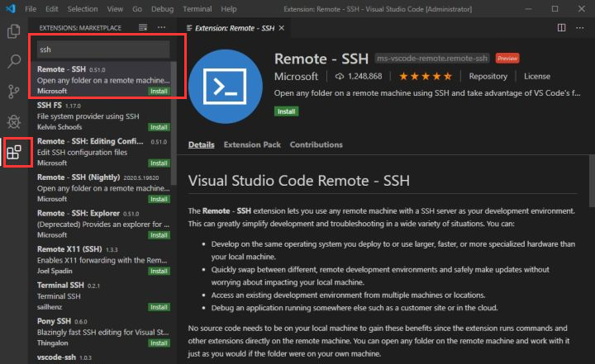This screenshot has height=364, width=595.
Task: Install Remote X11 (SSH) extension
Action: click(x=159, y=271)
